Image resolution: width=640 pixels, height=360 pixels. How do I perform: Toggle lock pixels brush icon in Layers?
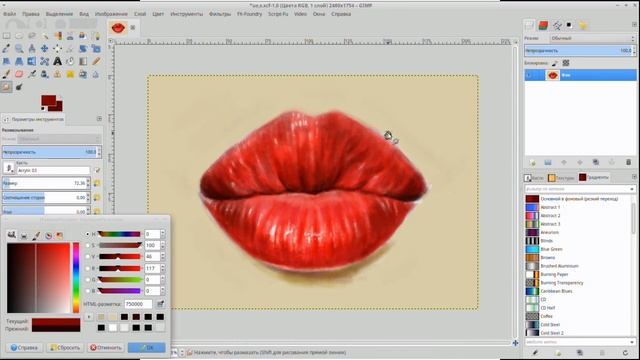point(555,63)
